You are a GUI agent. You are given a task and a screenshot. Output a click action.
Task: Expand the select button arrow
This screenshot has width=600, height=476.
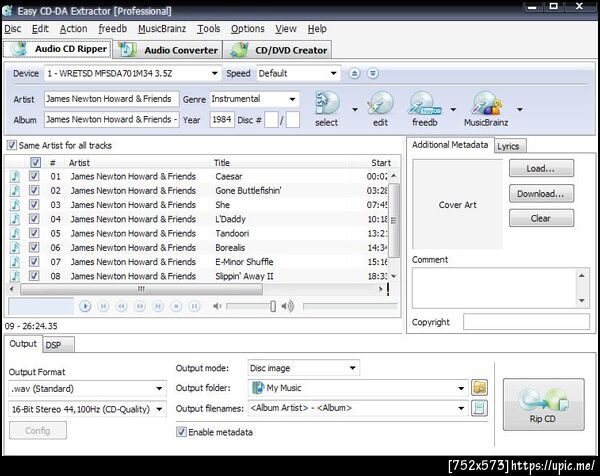pyautogui.click(x=355, y=109)
